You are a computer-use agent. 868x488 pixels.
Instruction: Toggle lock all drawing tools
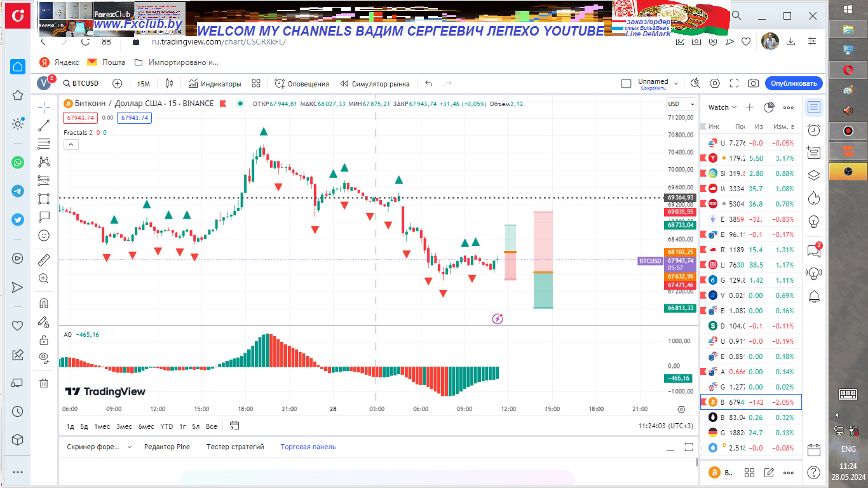[x=44, y=340]
